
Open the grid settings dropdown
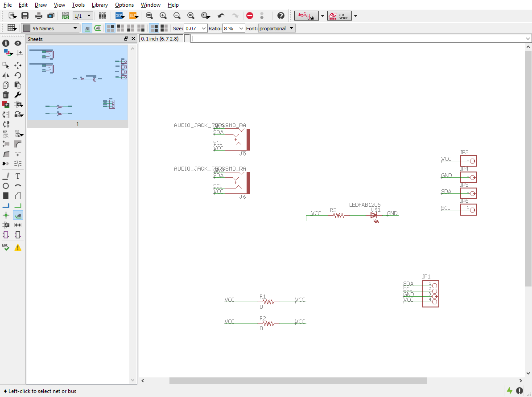12,28
